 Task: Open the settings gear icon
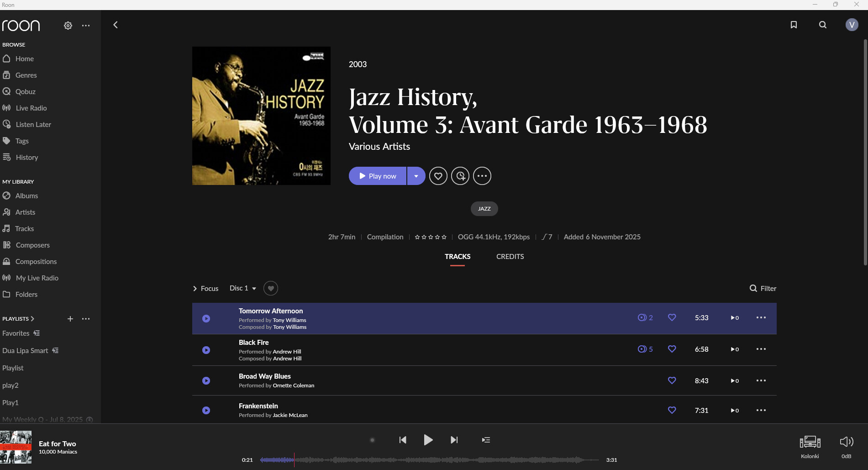(68, 26)
